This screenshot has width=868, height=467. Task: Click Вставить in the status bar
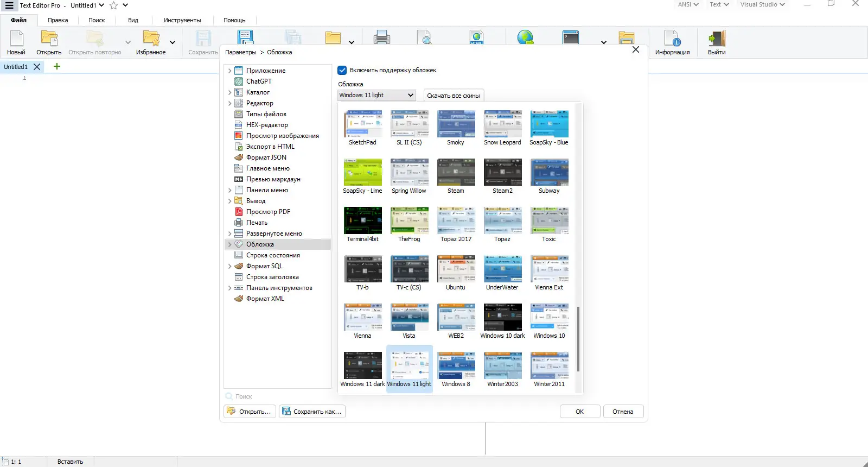(71, 462)
